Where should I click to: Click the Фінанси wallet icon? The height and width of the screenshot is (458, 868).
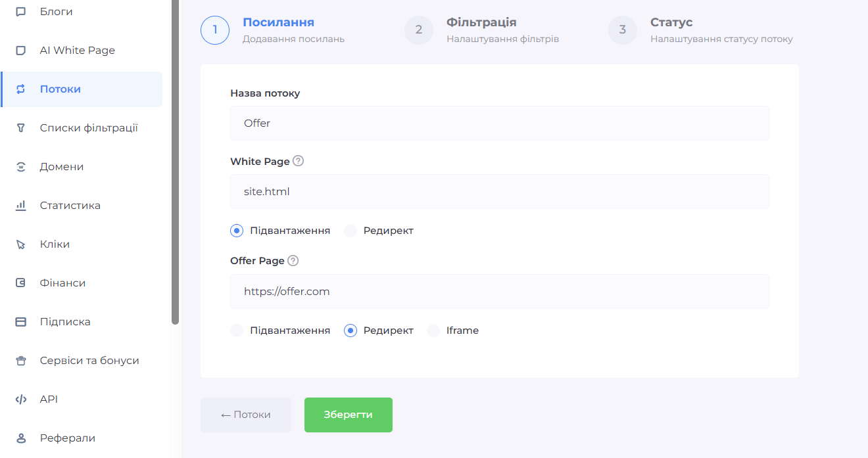click(x=20, y=283)
